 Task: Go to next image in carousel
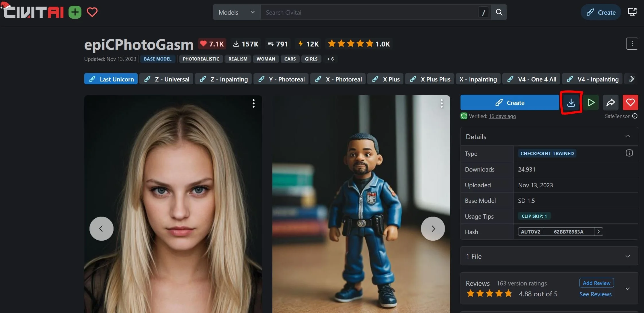coord(433,229)
